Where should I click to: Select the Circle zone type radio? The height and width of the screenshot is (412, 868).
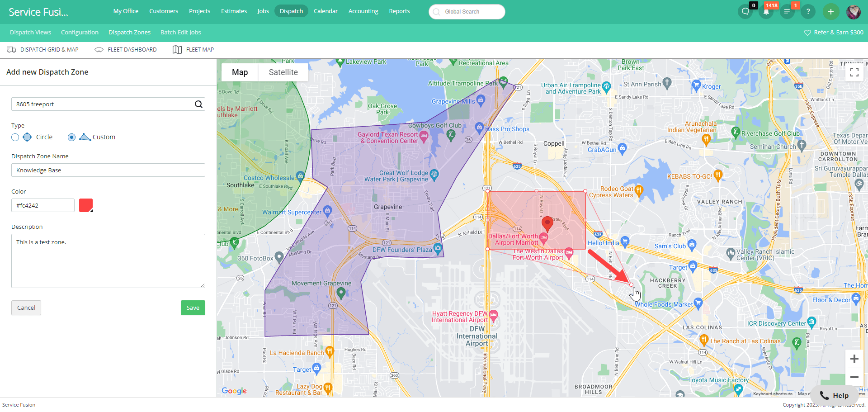[15, 137]
